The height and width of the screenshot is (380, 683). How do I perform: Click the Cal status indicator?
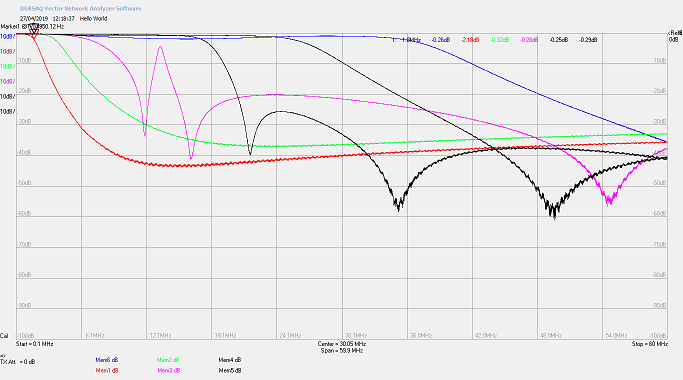4,336
